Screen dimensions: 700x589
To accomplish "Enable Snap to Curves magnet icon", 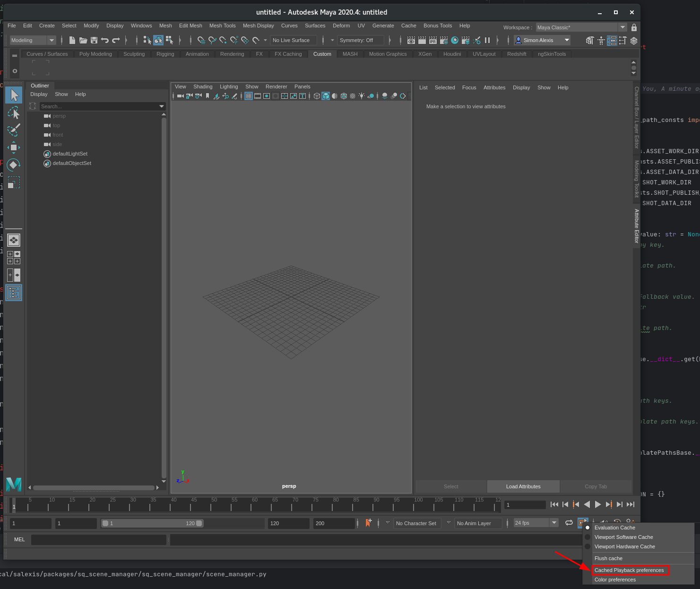I will (212, 40).
